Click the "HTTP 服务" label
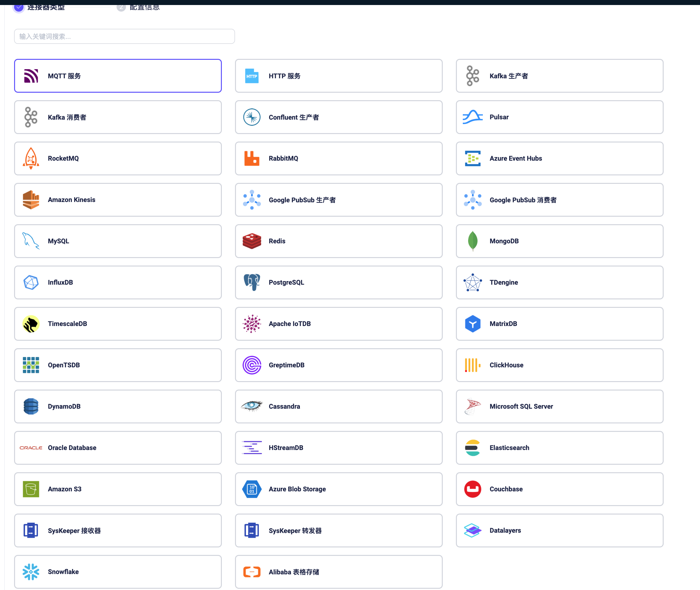Screen dimensions: 700x590 (x=285, y=76)
